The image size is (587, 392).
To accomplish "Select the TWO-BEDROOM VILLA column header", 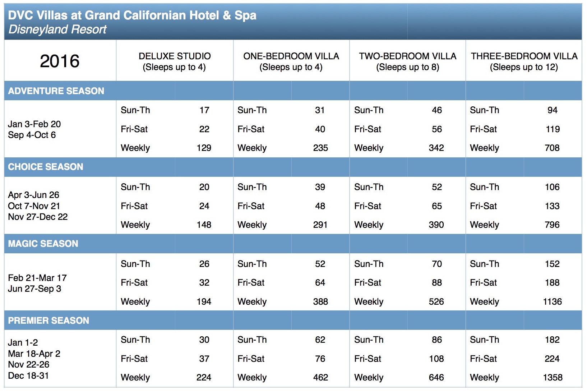I will coord(407,61).
